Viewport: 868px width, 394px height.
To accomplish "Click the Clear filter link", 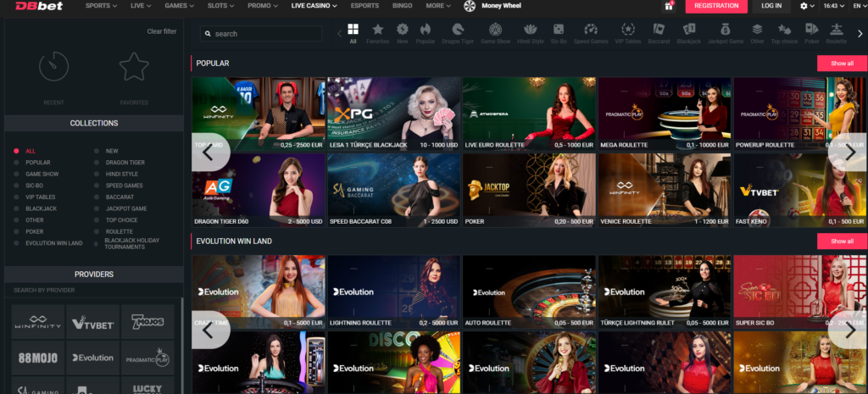I will (162, 31).
